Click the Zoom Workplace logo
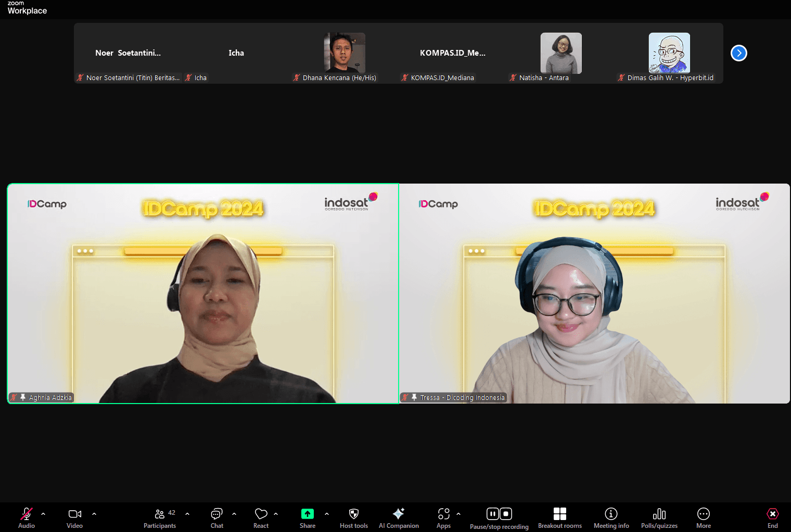The height and width of the screenshot is (532, 791). pos(27,8)
